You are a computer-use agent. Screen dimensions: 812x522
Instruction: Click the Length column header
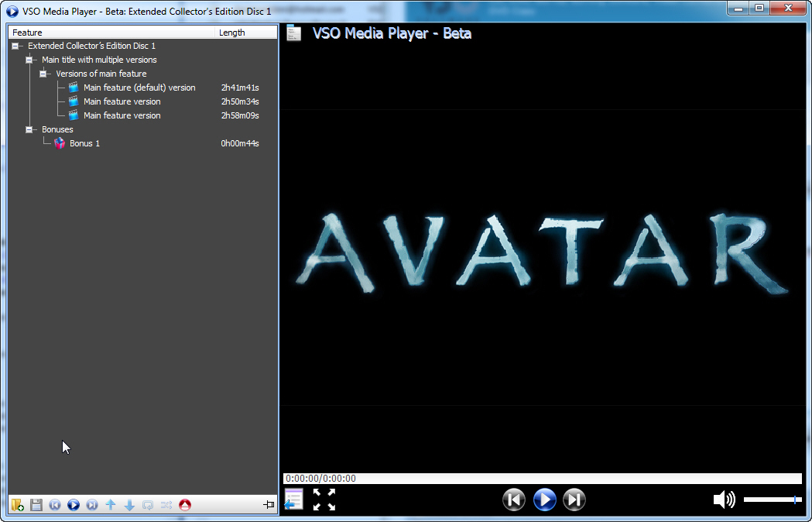click(246, 33)
